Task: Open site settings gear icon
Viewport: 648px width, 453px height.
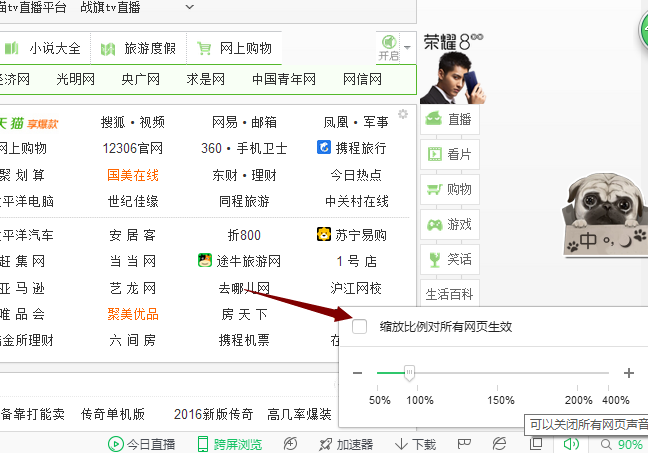Action: [x=403, y=114]
